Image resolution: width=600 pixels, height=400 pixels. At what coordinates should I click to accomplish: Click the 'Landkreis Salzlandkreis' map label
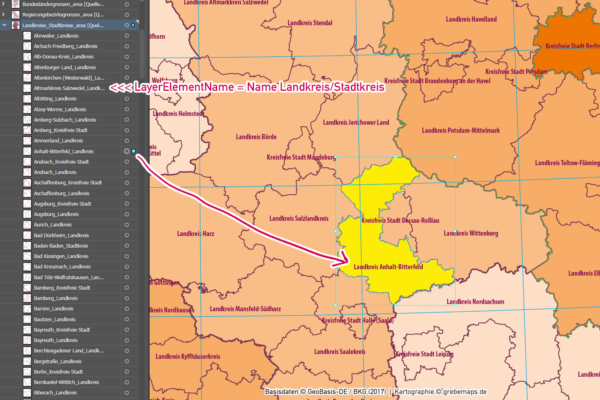(299, 219)
